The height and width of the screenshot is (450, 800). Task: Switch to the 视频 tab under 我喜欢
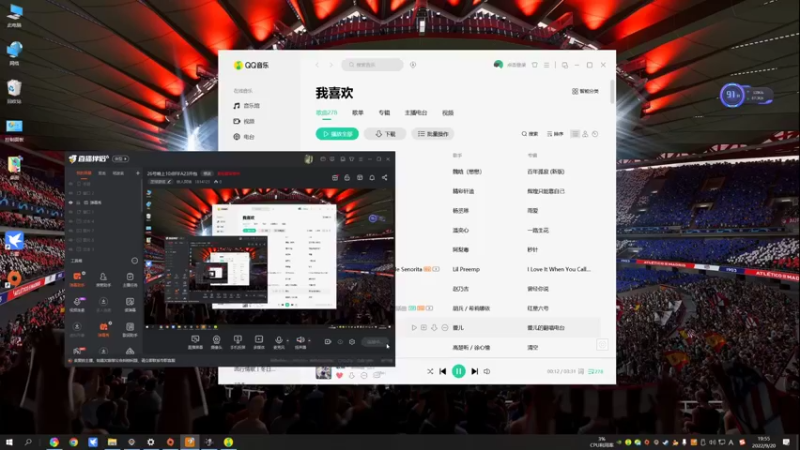448,113
